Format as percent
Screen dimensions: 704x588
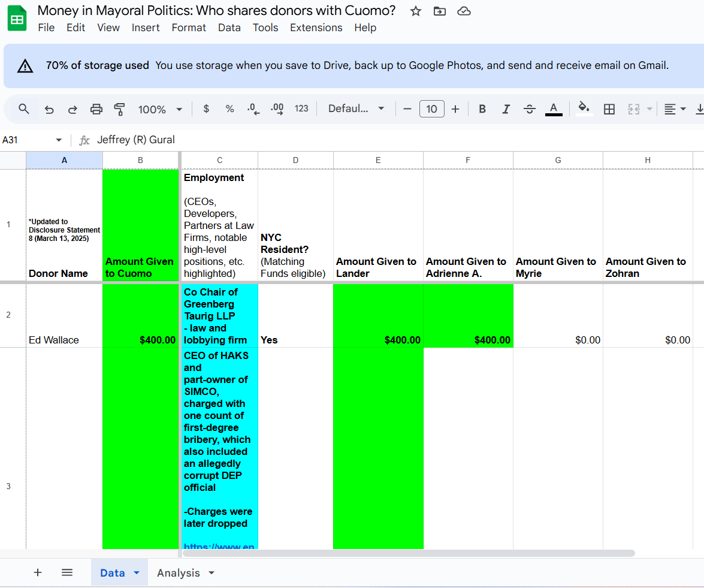point(230,108)
